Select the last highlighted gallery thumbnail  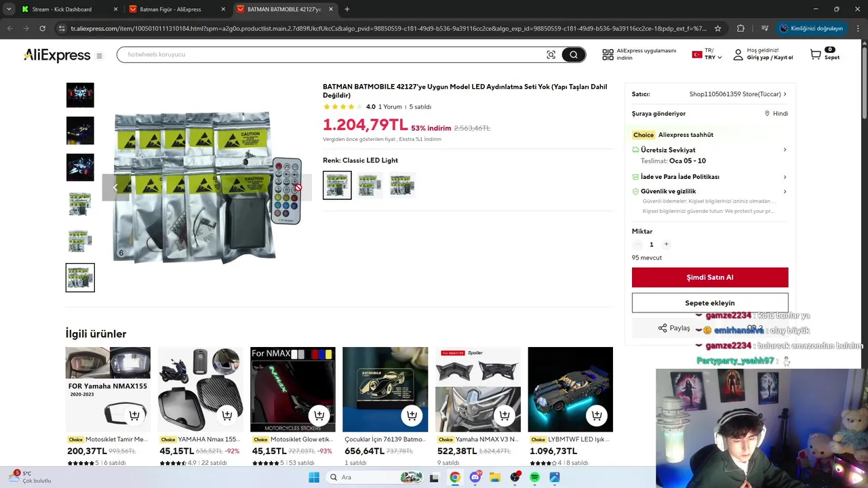(x=80, y=277)
